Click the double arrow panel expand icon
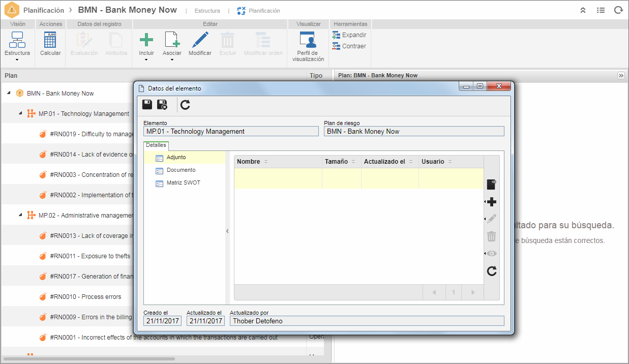 pyautogui.click(x=621, y=75)
